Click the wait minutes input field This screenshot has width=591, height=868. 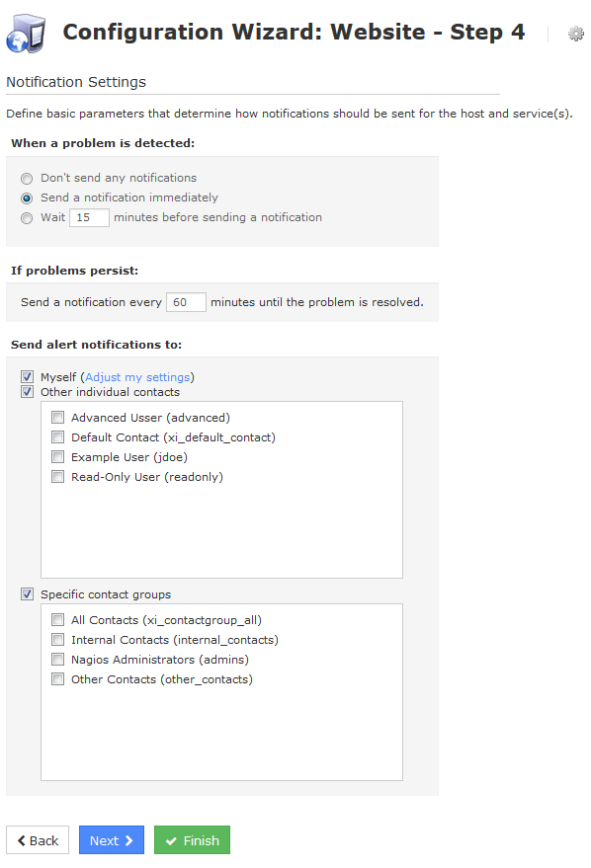pos(89,217)
